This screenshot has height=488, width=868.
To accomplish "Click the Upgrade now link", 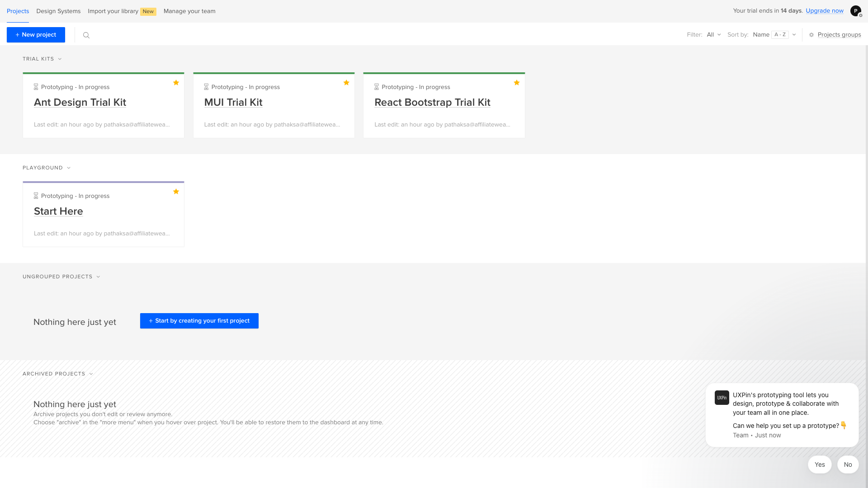I will coord(824,11).
